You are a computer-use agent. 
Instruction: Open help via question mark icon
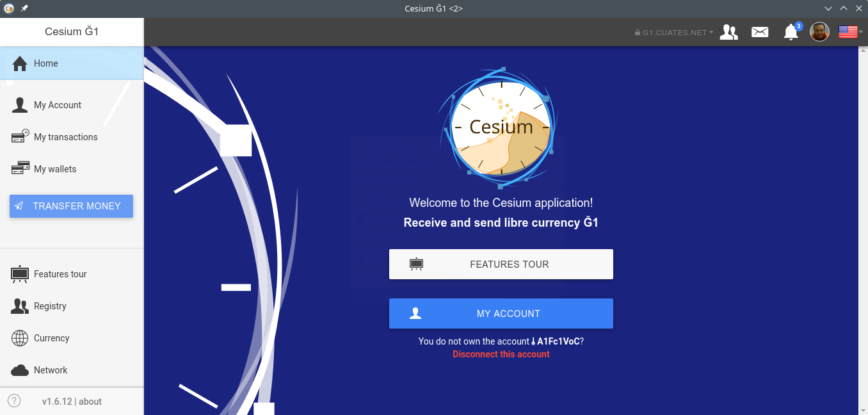pyautogui.click(x=14, y=401)
